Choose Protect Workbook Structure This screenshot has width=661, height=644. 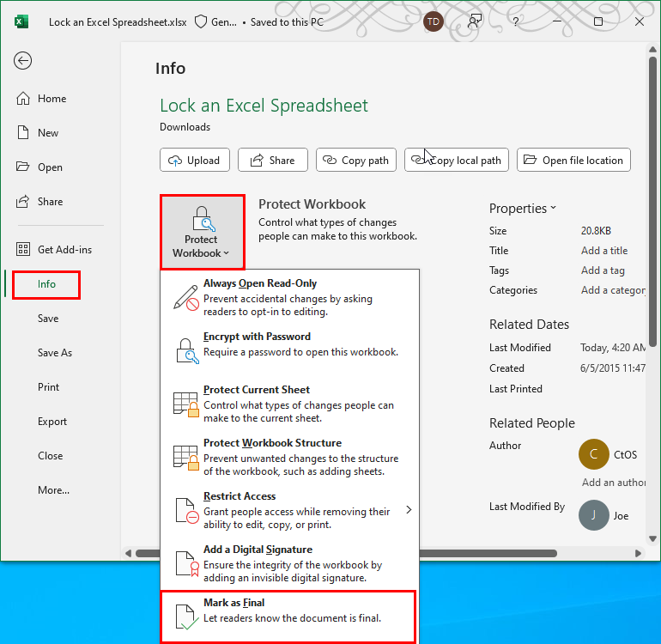[289, 457]
